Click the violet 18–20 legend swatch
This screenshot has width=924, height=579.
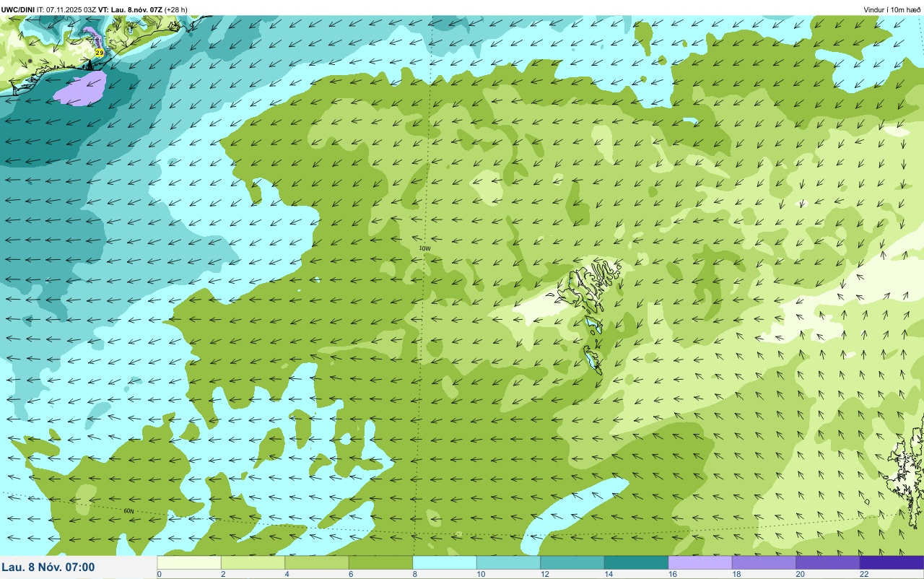point(764,562)
